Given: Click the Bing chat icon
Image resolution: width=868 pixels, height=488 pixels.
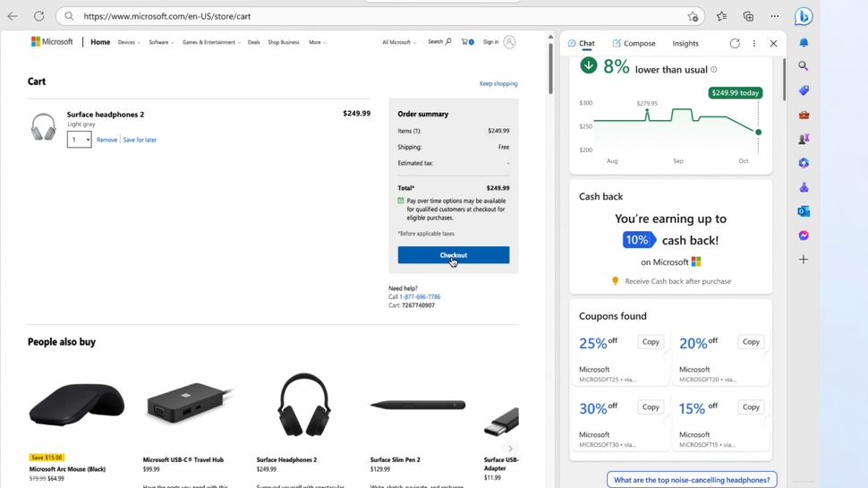Looking at the screenshot, I should point(804,17).
